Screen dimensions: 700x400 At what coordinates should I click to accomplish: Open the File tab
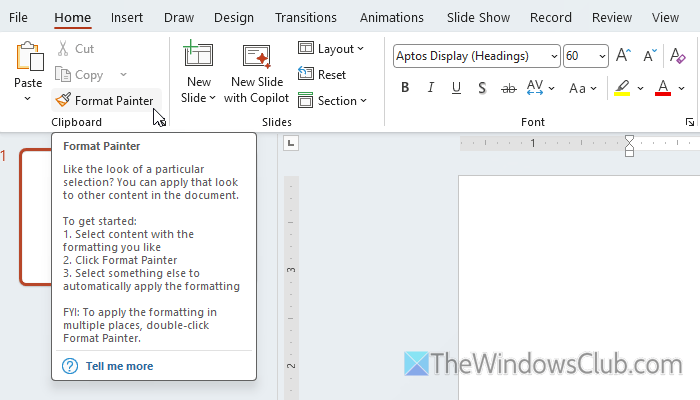click(18, 17)
